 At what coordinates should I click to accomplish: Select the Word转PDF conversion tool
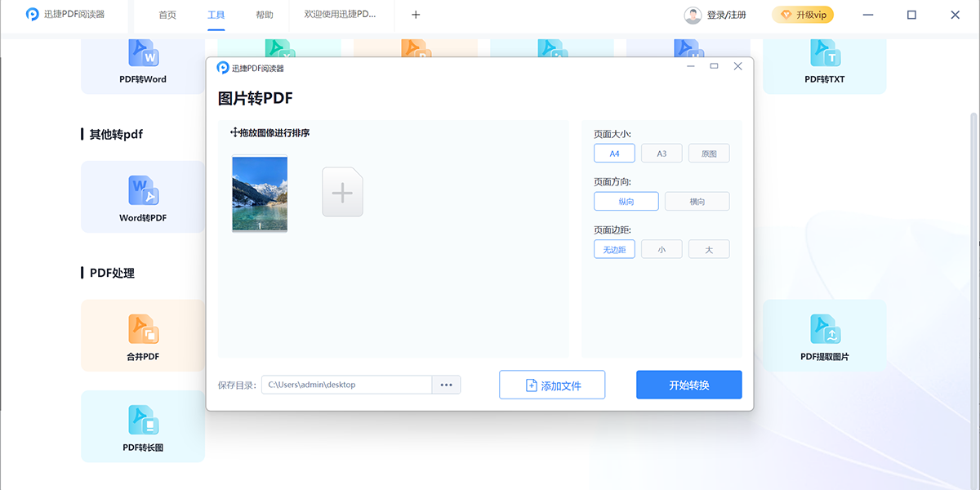(x=143, y=197)
